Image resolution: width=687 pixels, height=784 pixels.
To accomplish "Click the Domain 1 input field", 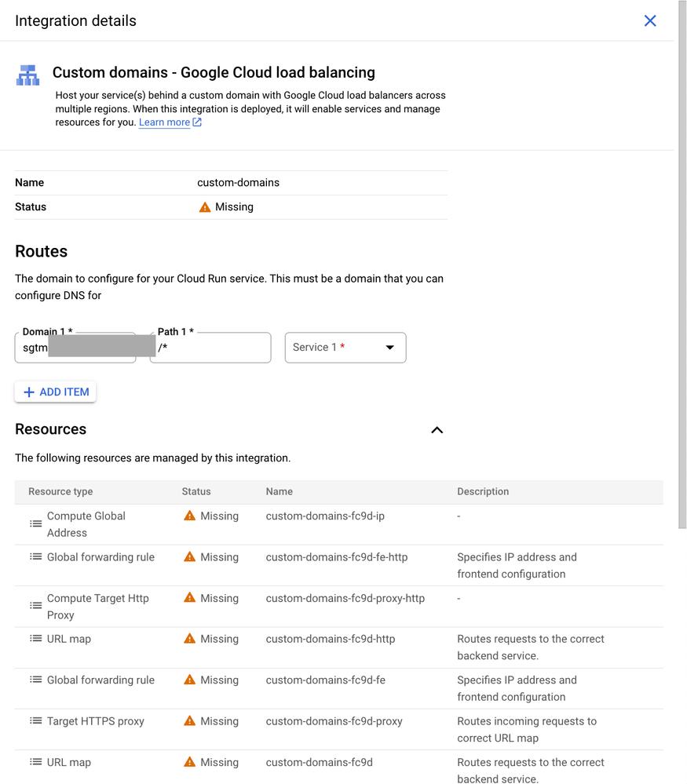I will click(x=75, y=348).
